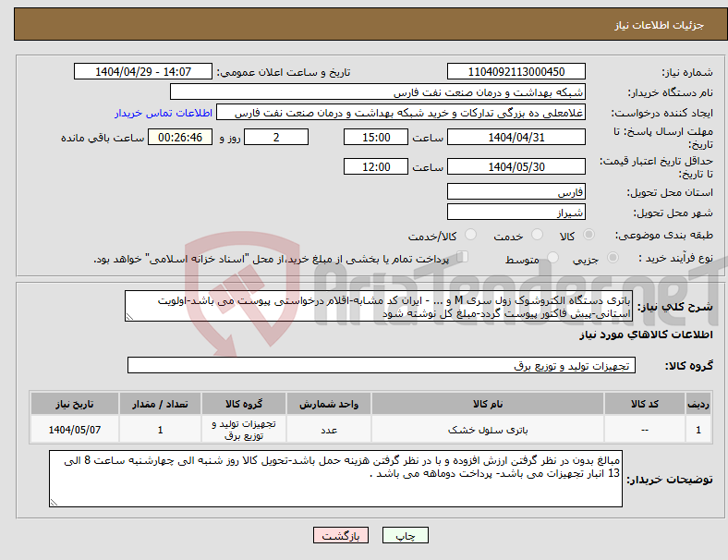Click the گروه کالا table column header
The height and width of the screenshot is (560, 728).
click(x=244, y=404)
